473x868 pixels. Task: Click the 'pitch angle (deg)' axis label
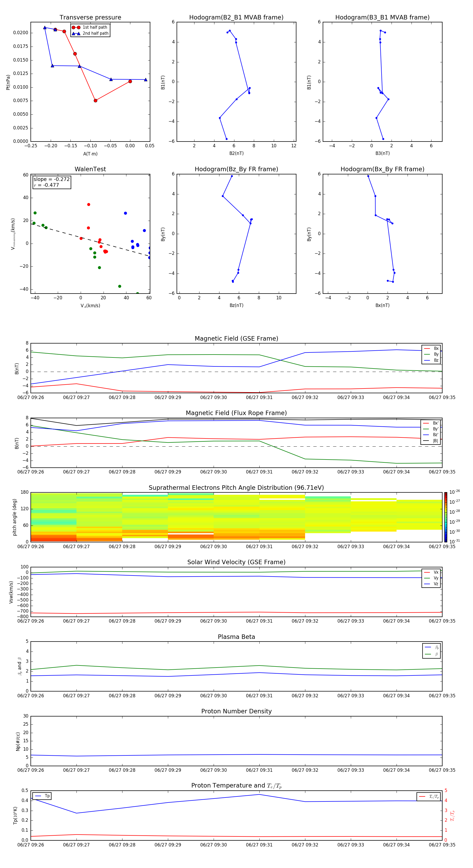point(14,517)
